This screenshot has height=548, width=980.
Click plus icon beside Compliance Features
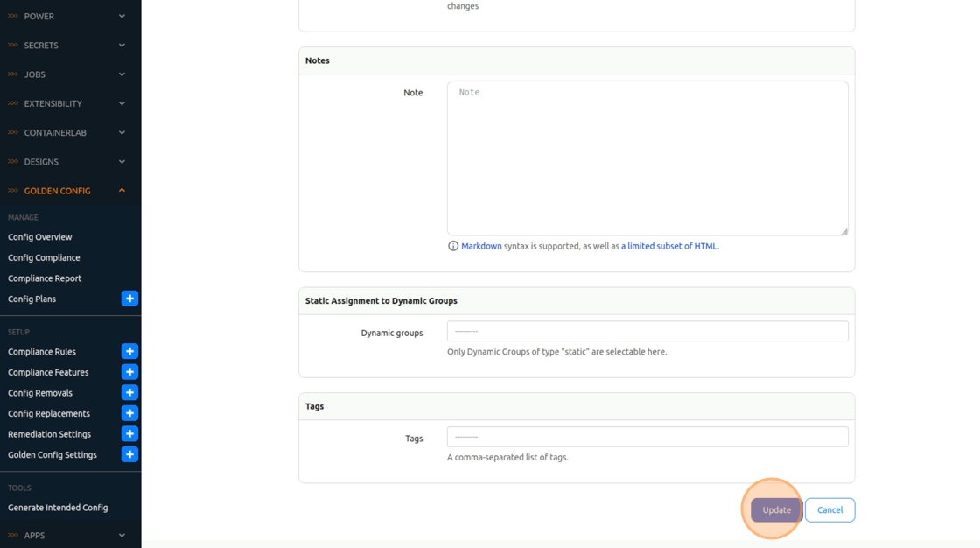(129, 372)
